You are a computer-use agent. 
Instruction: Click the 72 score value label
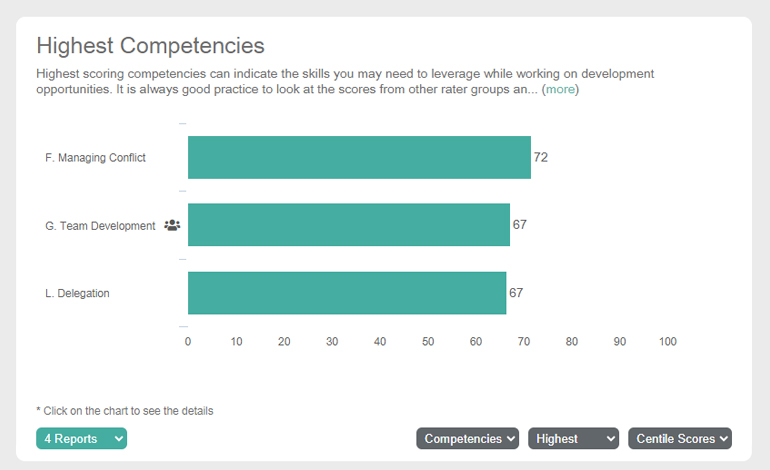pos(541,157)
